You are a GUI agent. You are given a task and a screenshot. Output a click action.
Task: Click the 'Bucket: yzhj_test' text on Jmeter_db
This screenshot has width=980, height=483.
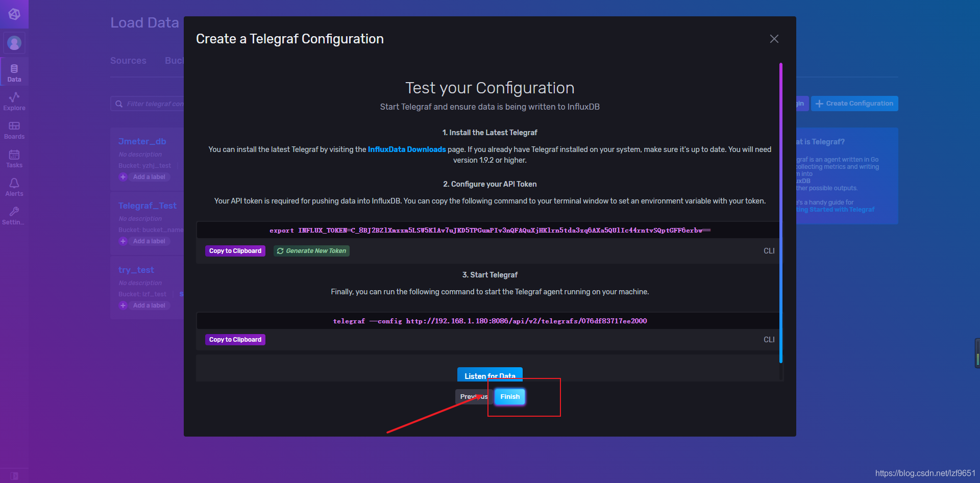145,166
